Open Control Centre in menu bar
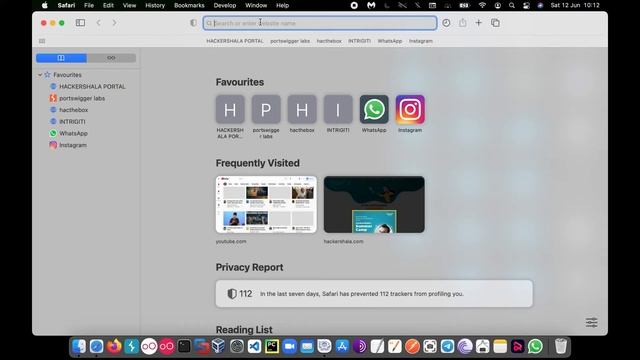Image resolution: width=640 pixels, height=360 pixels. click(x=526, y=5)
